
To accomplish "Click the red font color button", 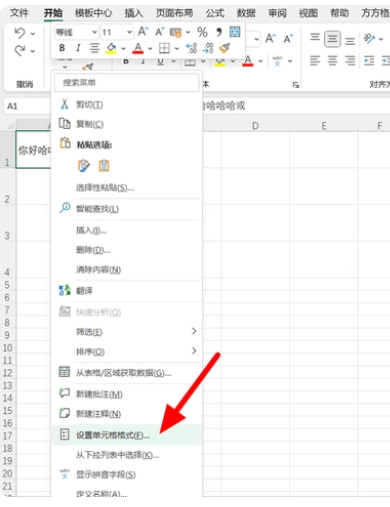I will coord(138,48).
